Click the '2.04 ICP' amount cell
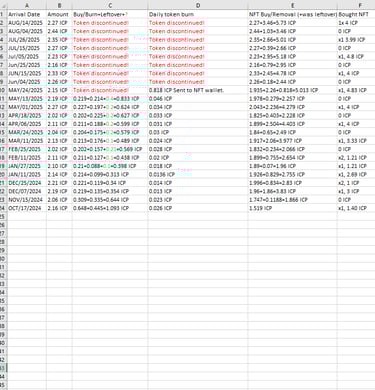The width and height of the screenshot is (375, 390). click(59, 132)
